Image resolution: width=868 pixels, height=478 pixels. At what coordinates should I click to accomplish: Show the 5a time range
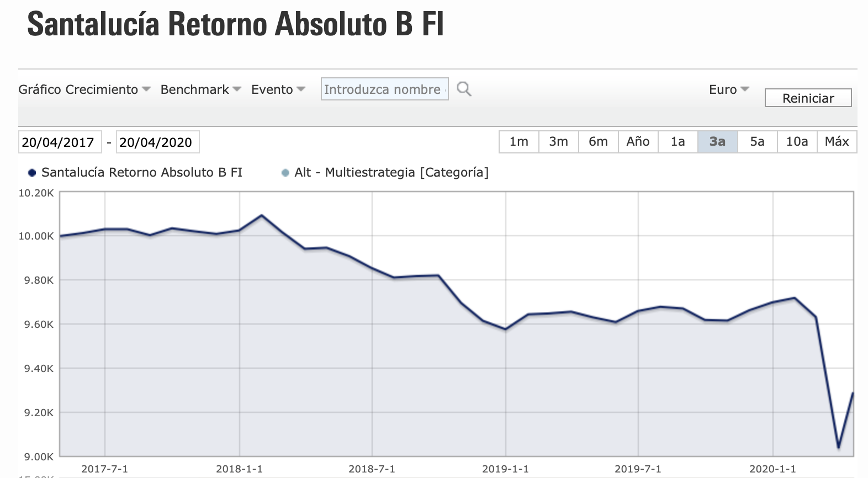[x=757, y=142]
